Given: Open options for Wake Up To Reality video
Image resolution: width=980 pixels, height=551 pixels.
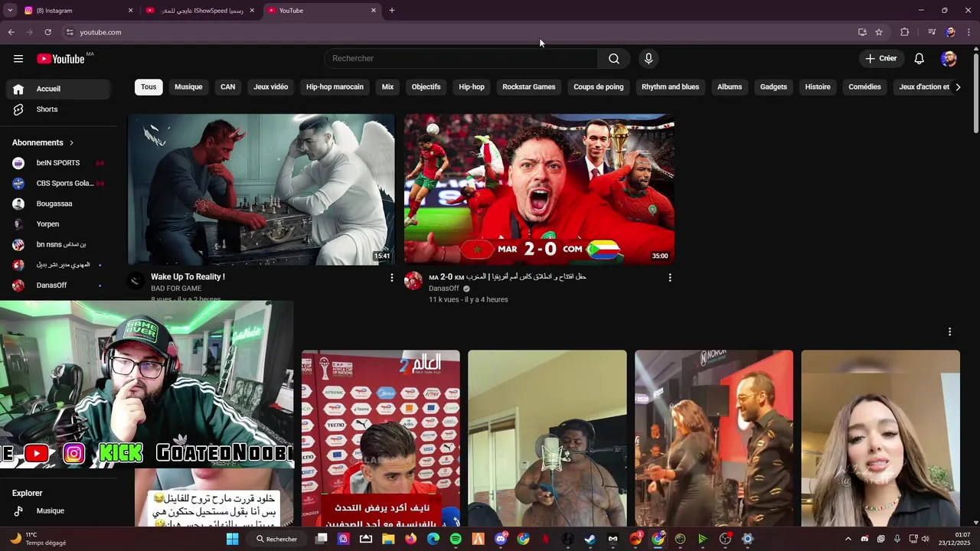Looking at the screenshot, I should click(392, 278).
